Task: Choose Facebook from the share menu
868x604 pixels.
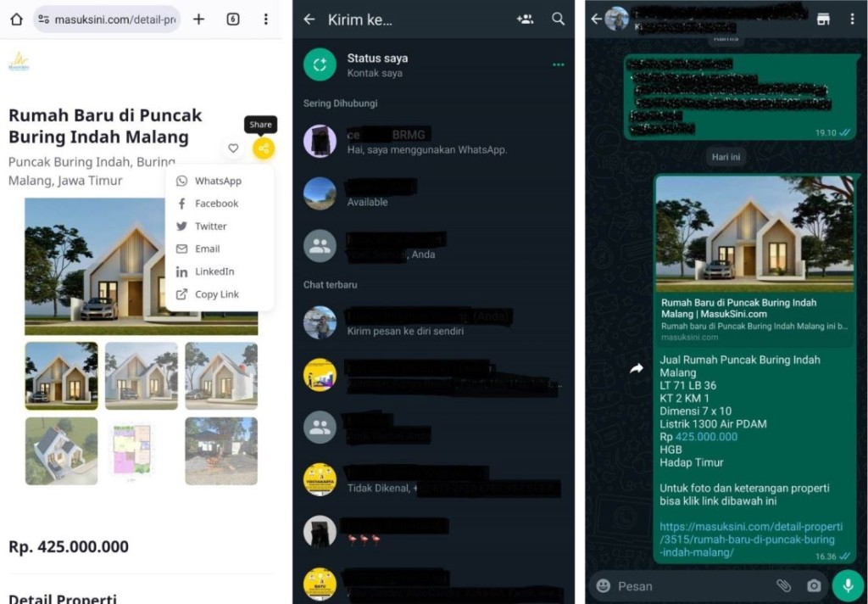Action: 216,204
